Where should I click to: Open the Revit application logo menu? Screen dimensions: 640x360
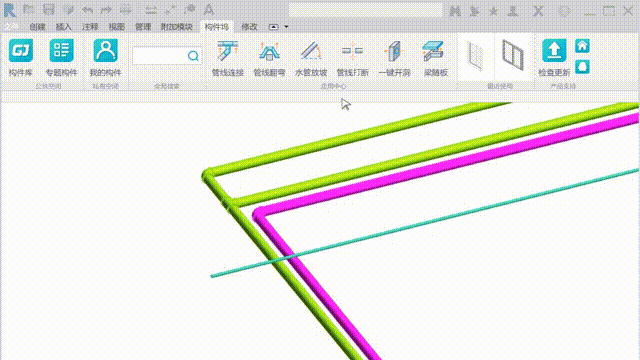(x=10, y=10)
